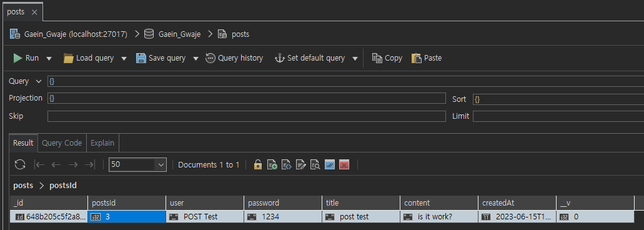Open the page size 50 dropdown
Screen dimensions: 644x230
pos(137,165)
